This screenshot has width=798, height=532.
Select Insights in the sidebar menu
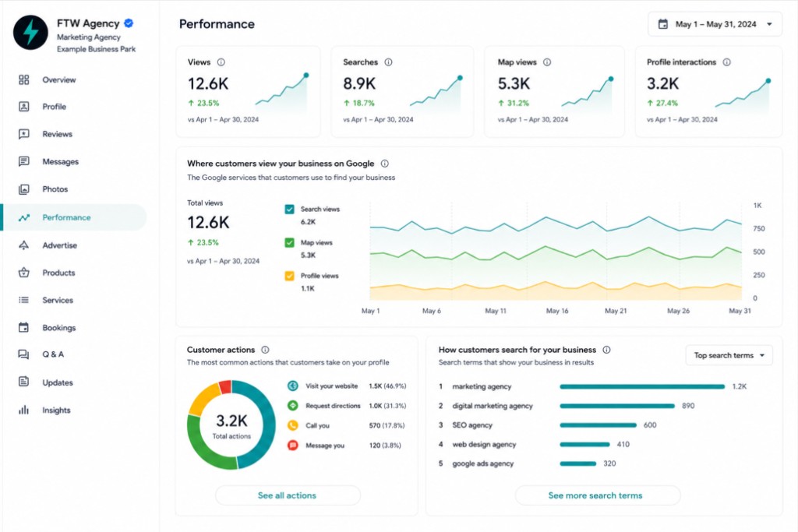(x=56, y=410)
